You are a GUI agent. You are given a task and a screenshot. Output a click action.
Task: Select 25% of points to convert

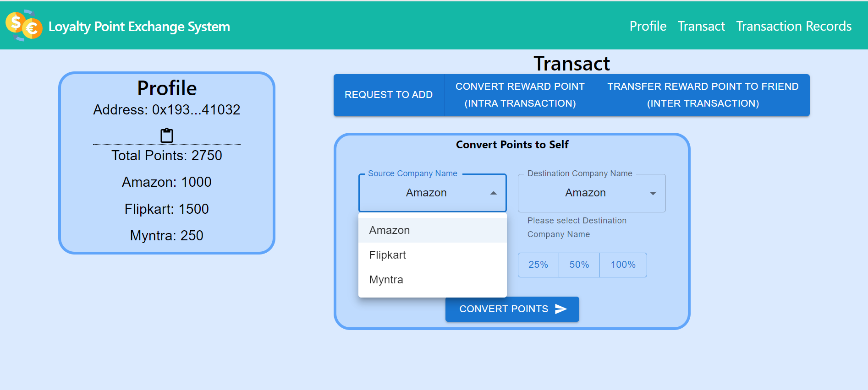pyautogui.click(x=538, y=265)
